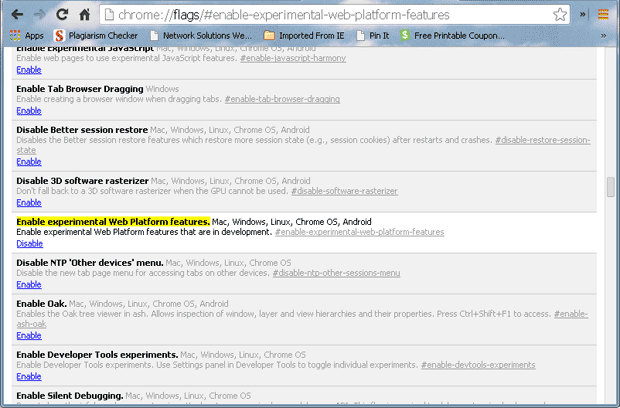620x408 pixels.
Task: Go to the Home page icon
Action: (x=84, y=15)
